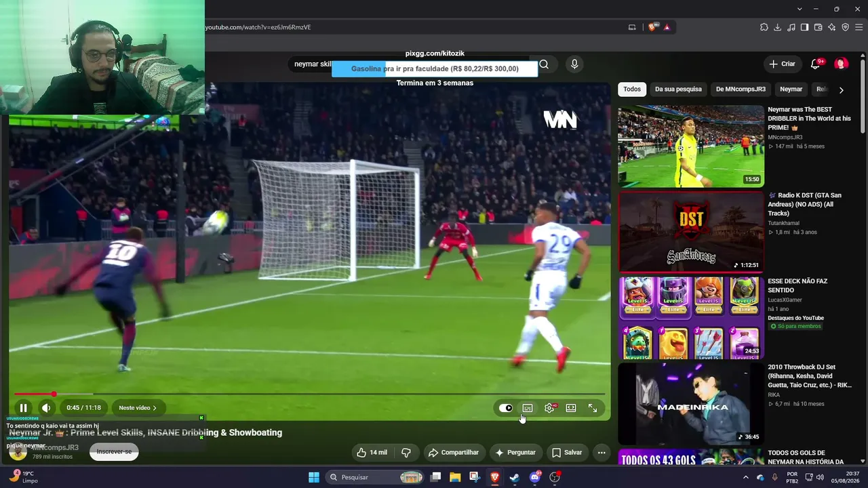Image resolution: width=868 pixels, height=488 pixels.
Task: Click the Perguntar button
Action: tap(515, 453)
